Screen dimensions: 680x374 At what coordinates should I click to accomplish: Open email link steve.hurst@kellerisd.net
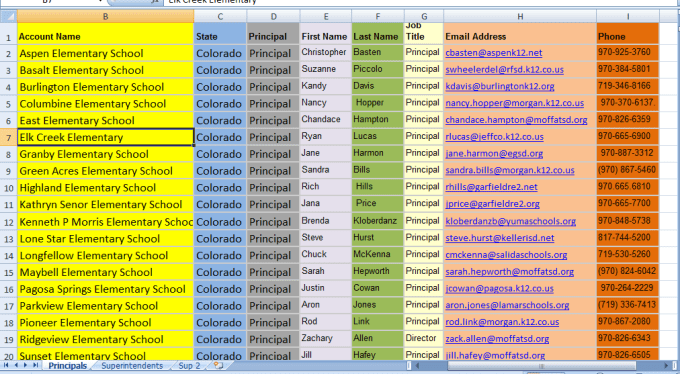500,238
